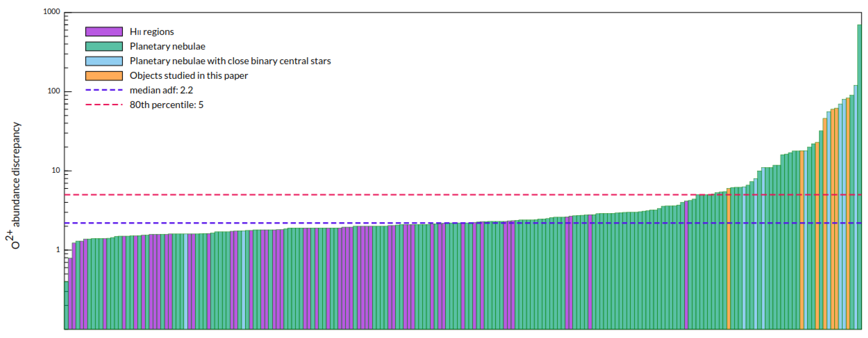Click the 'median adf: 2.2' label

[161, 90]
